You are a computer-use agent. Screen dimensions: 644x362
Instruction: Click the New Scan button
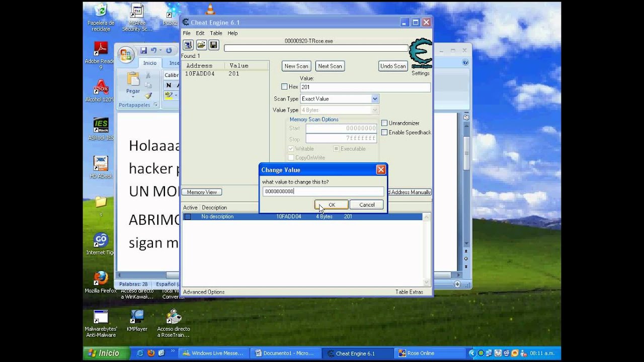(x=296, y=66)
